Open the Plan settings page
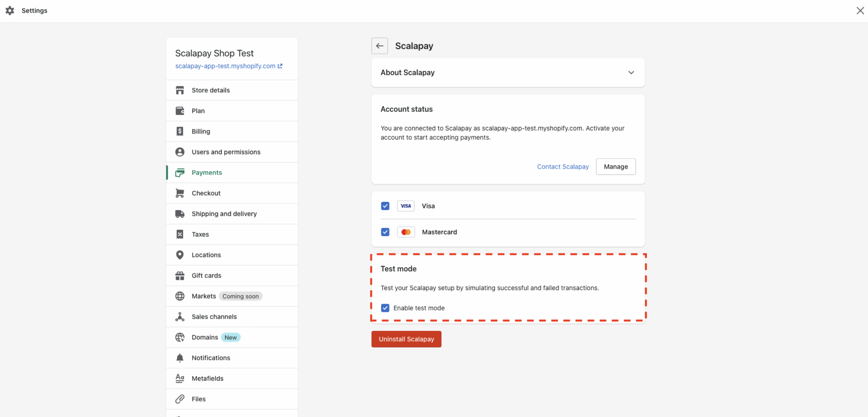 (x=232, y=111)
